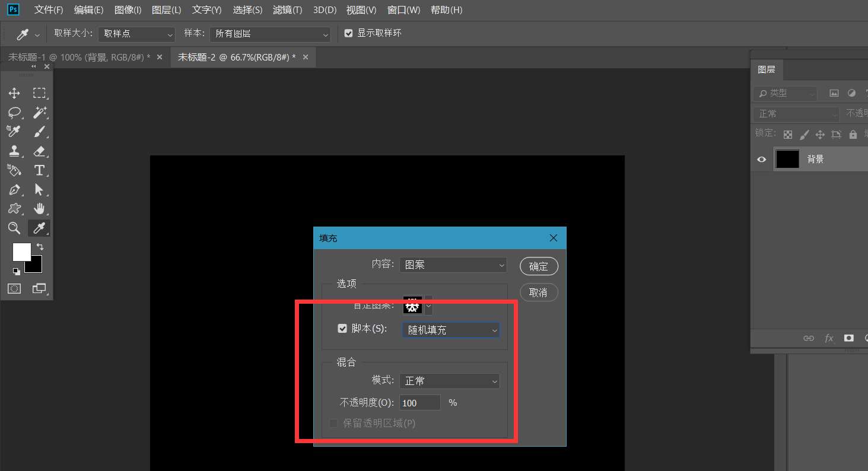This screenshot has width=868, height=471.
Task: Click the 取消 button
Action: coord(539,292)
